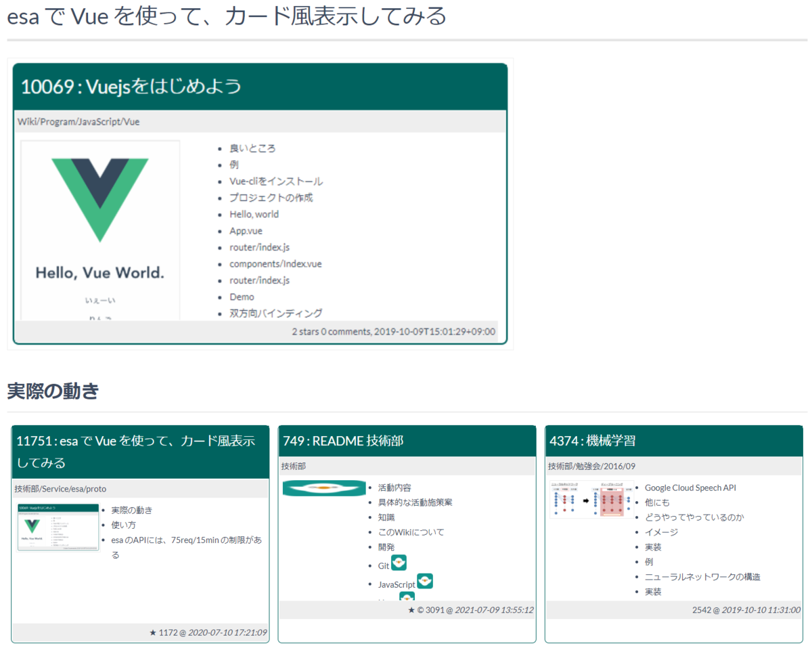Click the copyright-style icon before 3091

pos(420,610)
